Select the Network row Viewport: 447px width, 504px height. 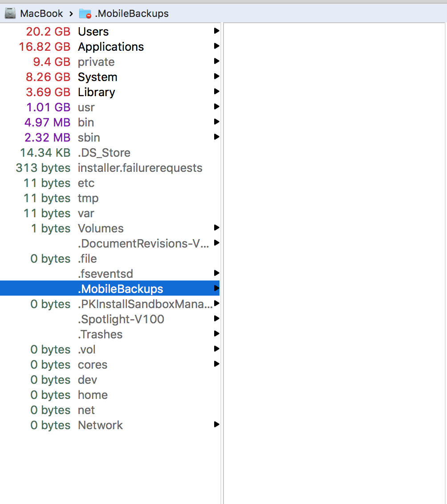[x=110, y=425]
